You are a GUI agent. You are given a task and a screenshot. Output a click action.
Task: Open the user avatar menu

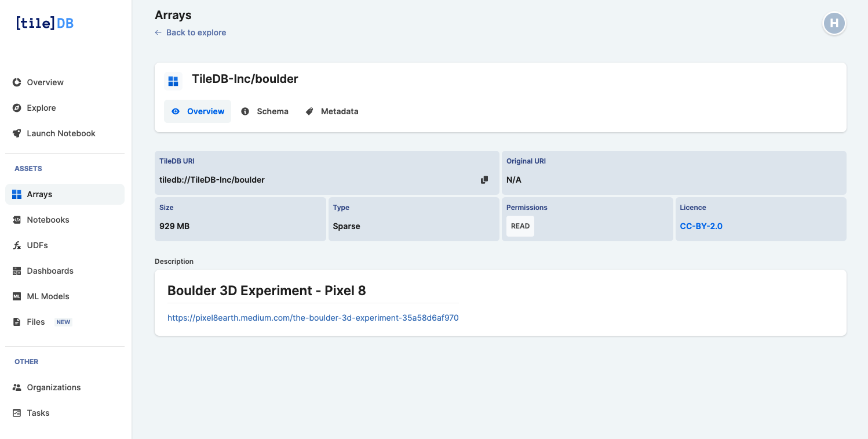click(834, 23)
